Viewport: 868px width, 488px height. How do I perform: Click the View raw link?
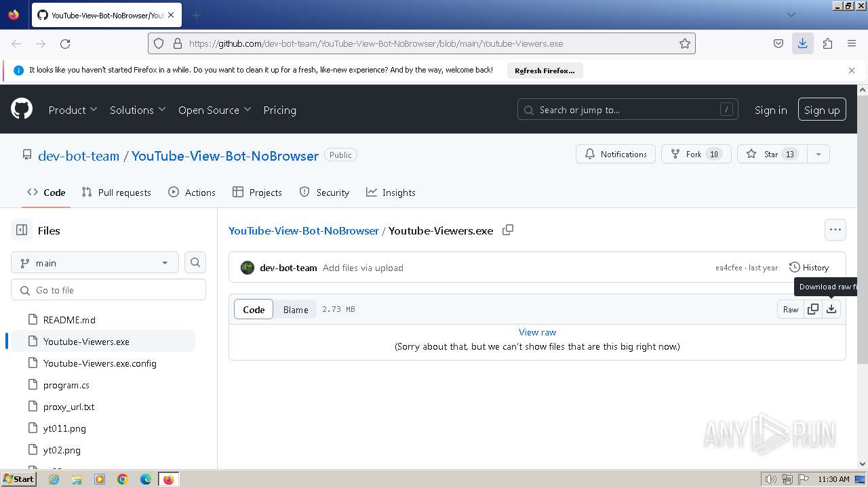click(537, 332)
